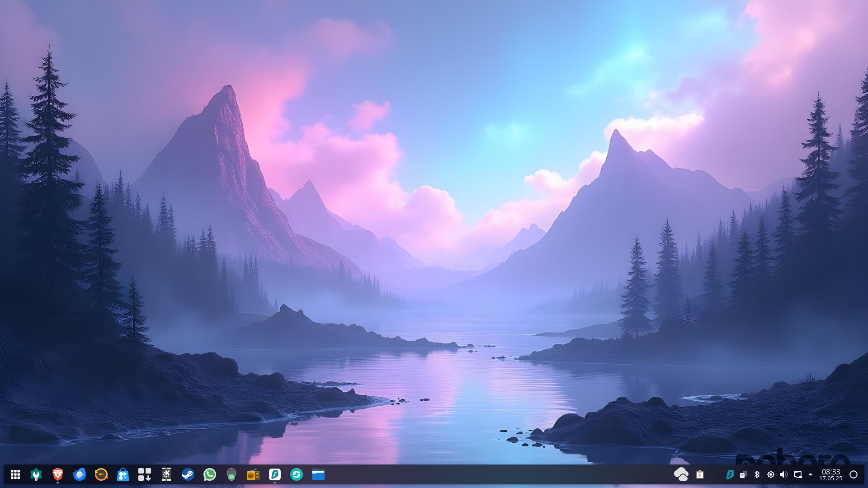Launch Brave browser from the taskbar
Screen dimensions: 868x488
[x=57, y=474]
